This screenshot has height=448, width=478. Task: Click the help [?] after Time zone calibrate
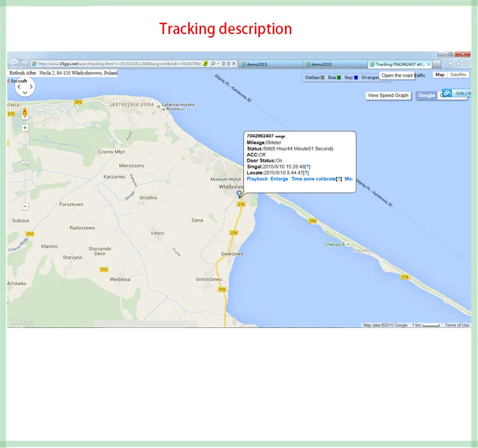(x=339, y=179)
